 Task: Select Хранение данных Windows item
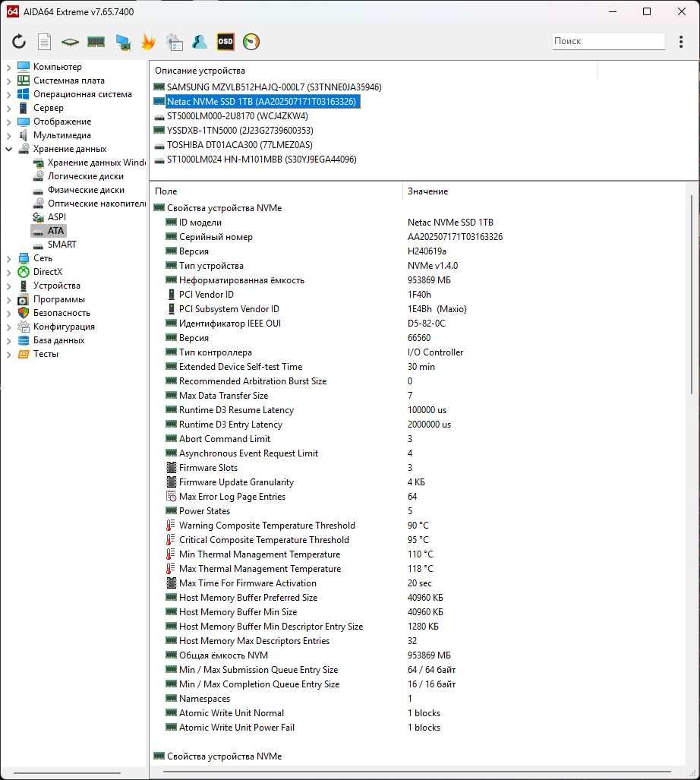(89, 163)
